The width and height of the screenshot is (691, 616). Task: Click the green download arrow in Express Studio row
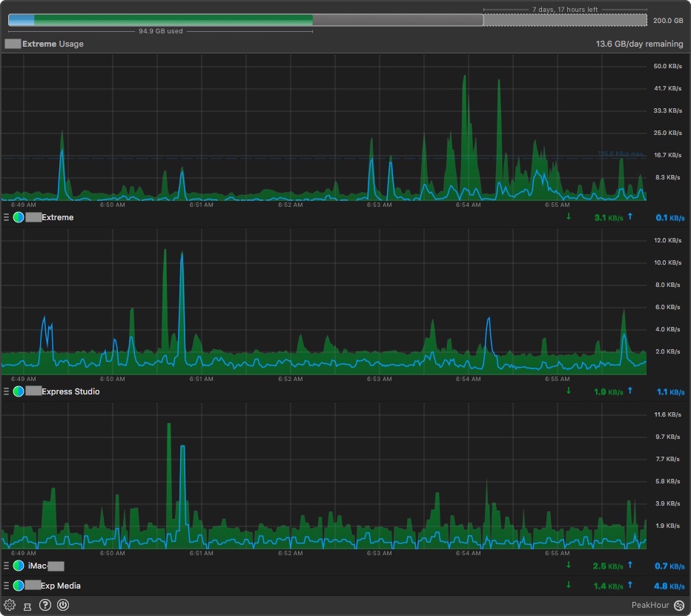tap(569, 391)
